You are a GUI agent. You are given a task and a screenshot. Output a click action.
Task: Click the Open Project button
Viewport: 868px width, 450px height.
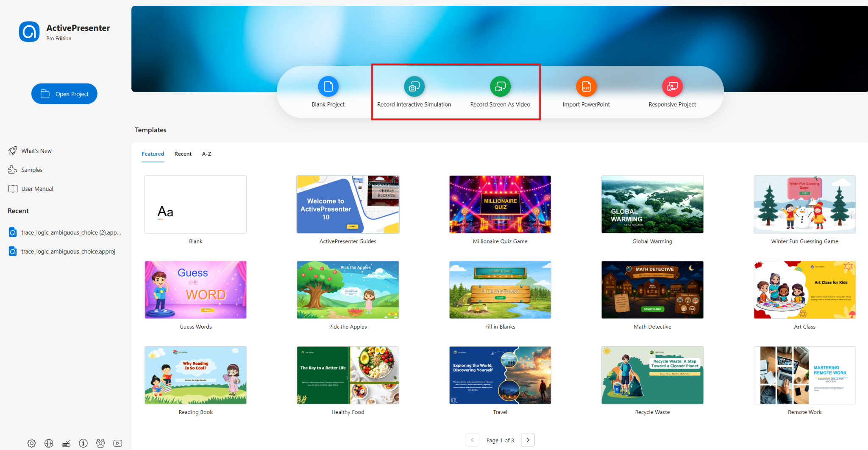64,94
